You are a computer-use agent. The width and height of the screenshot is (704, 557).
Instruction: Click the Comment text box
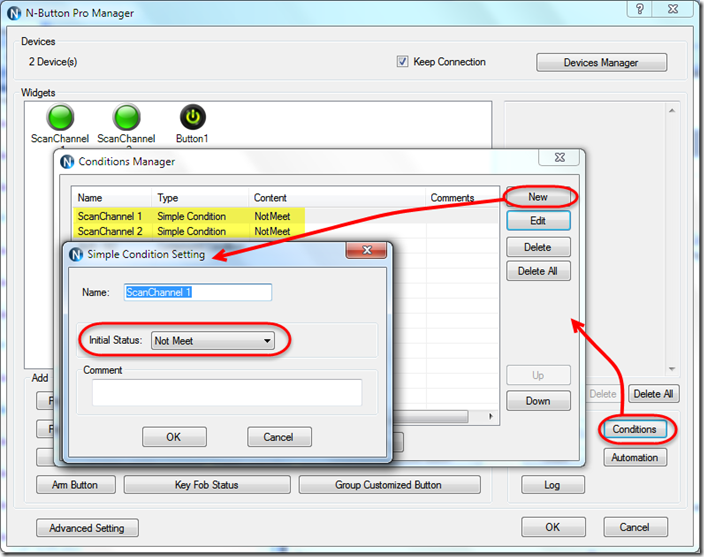(227, 393)
